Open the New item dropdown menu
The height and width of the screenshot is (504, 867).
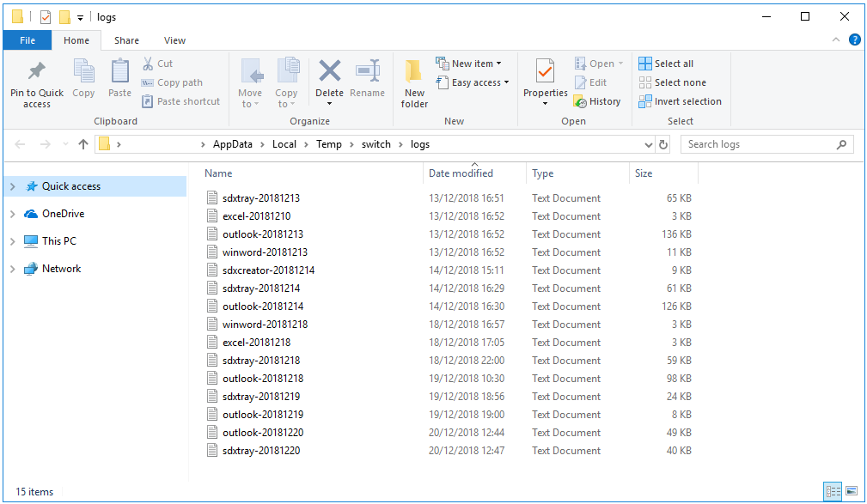pos(469,63)
